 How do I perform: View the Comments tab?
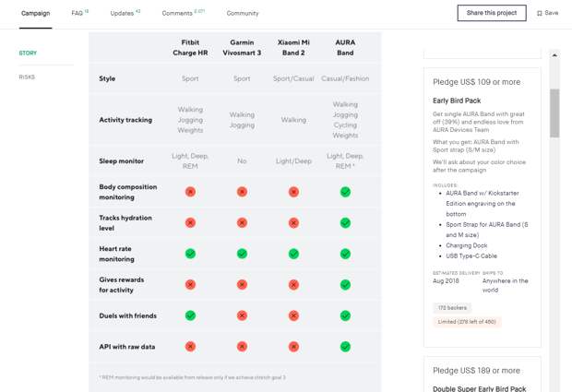pyautogui.click(x=183, y=13)
